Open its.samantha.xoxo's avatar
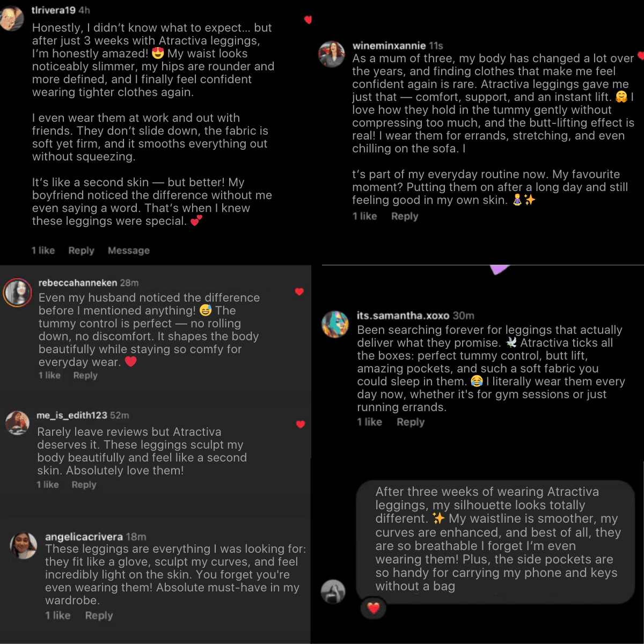The height and width of the screenshot is (644, 644). click(335, 324)
